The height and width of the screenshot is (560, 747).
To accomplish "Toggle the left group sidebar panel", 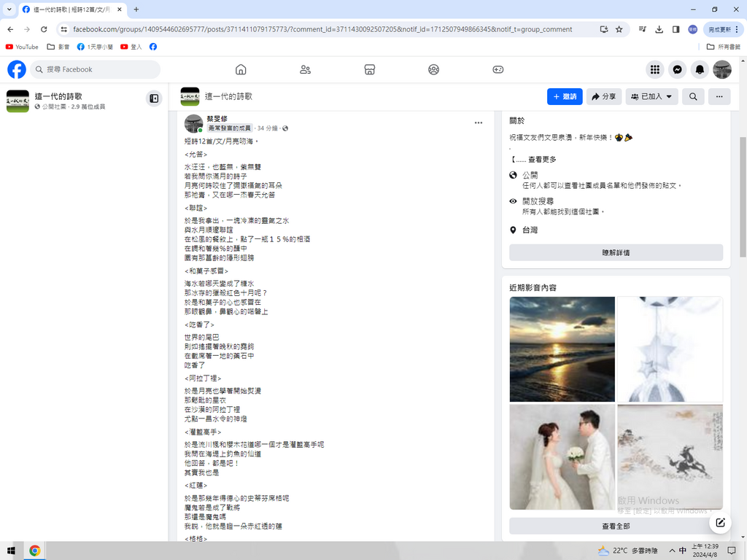I will coord(154,98).
